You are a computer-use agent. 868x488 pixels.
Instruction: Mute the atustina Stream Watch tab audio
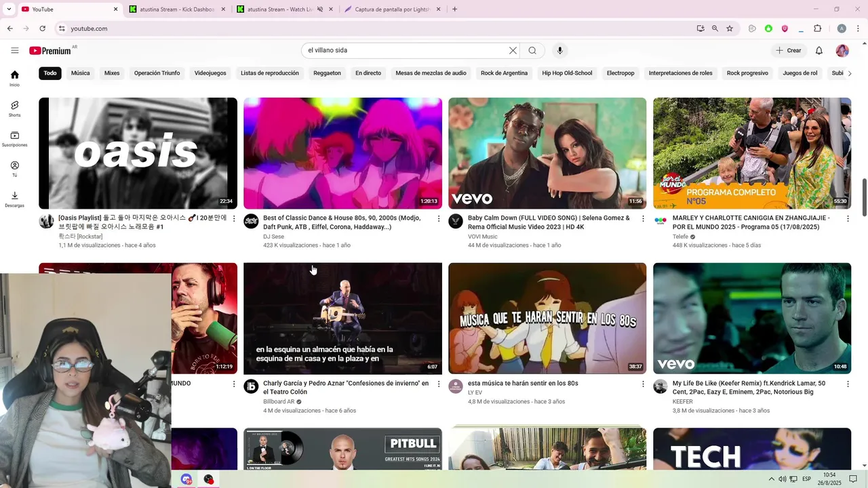point(320,9)
